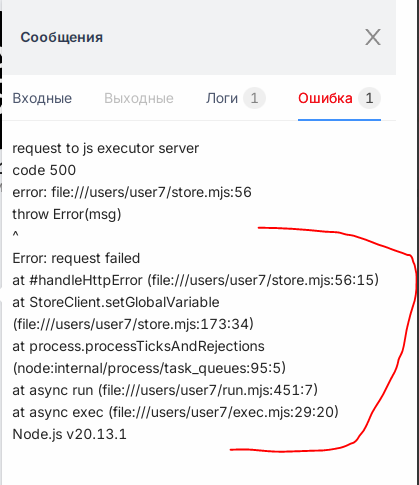Open the Выходные tab

(139, 98)
